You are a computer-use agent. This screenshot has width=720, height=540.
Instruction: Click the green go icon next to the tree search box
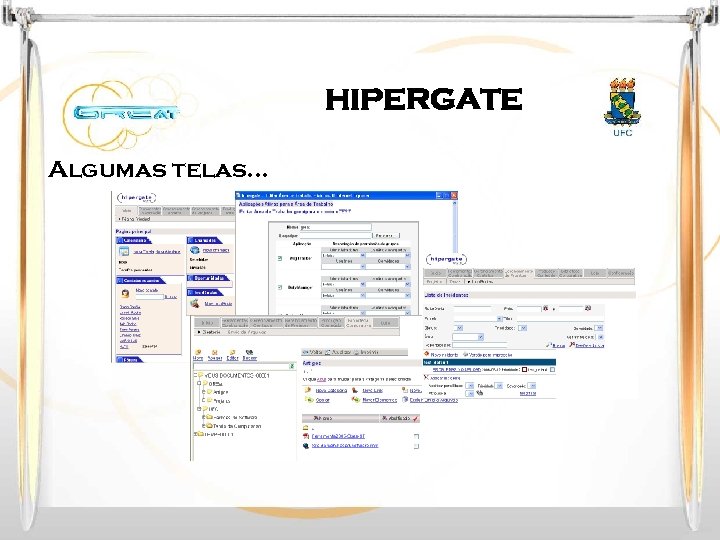292,366
